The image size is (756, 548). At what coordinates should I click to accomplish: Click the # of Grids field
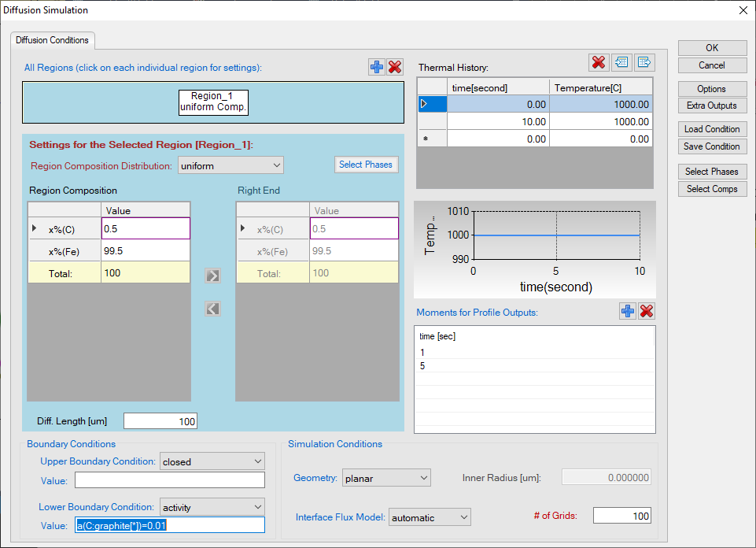tap(621, 516)
